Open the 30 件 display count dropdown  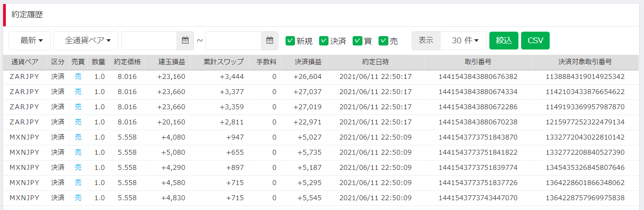click(463, 41)
